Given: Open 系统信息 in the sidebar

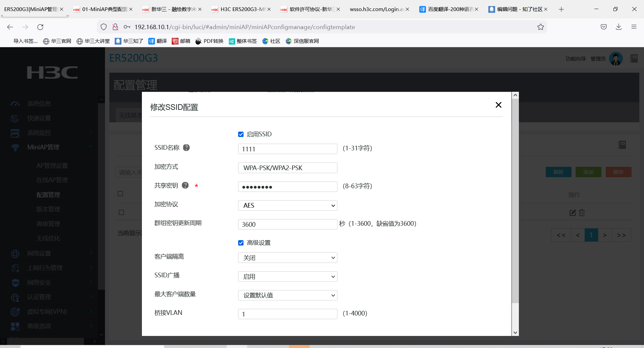Looking at the screenshot, I should [x=39, y=104].
